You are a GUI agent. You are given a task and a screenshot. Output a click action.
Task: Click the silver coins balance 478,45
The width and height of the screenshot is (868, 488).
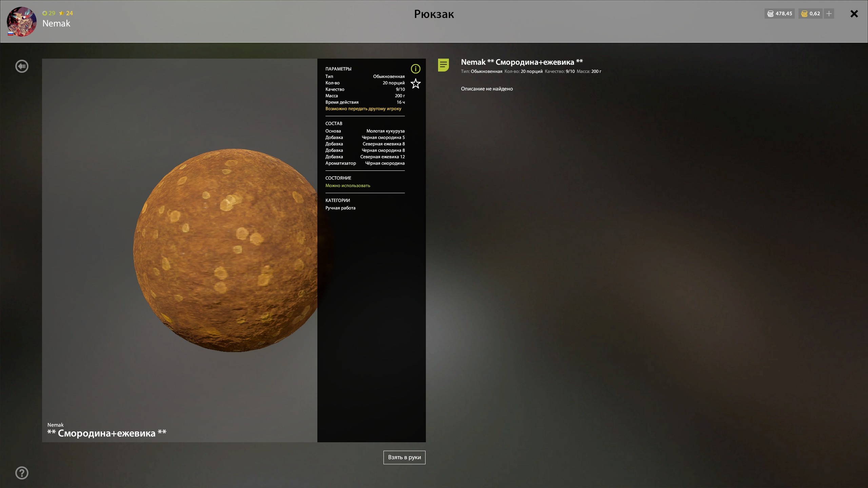pos(780,14)
